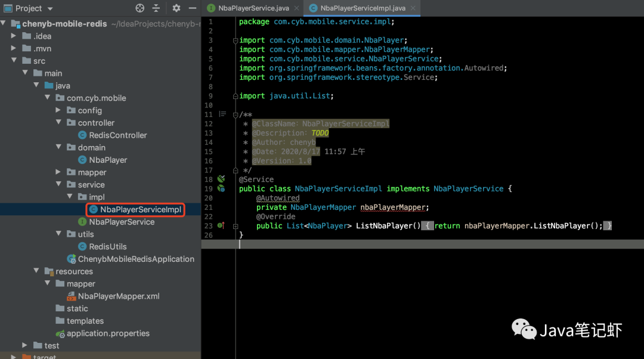Click the Spring gutter icon on line 19

click(221, 188)
